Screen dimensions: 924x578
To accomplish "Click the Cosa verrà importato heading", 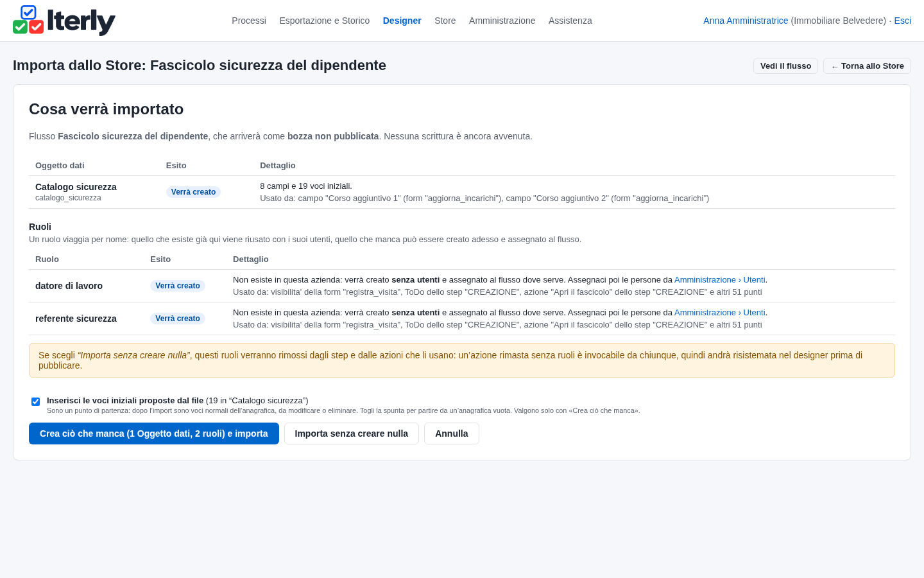I will click(x=107, y=109).
